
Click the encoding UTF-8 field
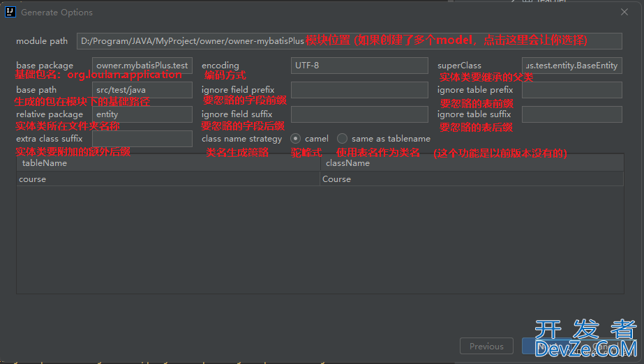click(x=359, y=66)
